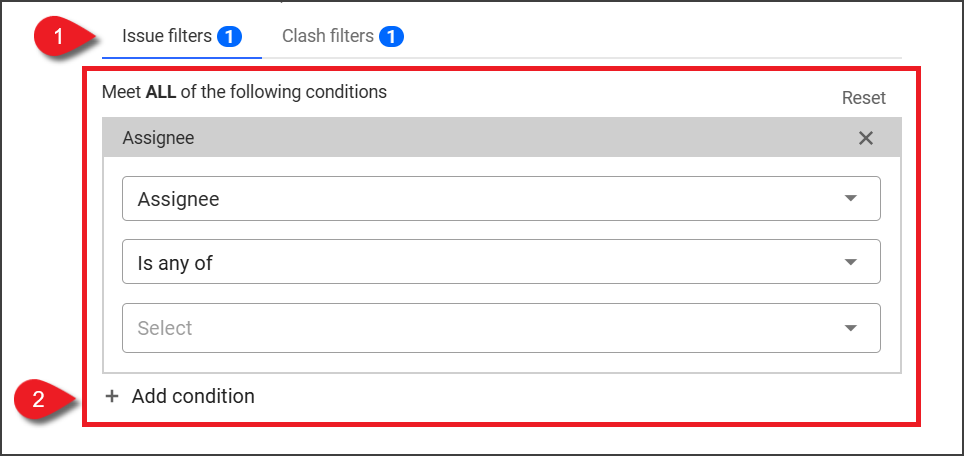The height and width of the screenshot is (456, 964).
Task: Click the arrow icon of the Is any of dropdown
Action: (x=851, y=262)
